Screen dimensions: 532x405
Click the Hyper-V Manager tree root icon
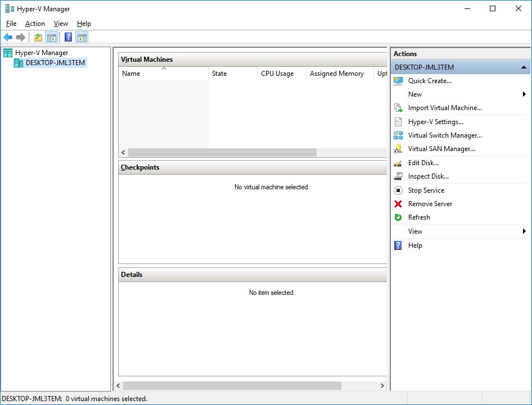8,53
